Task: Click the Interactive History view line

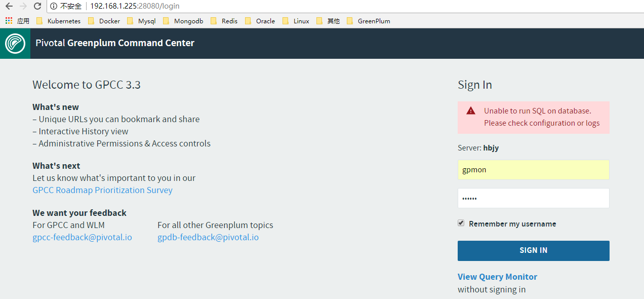Action: pyautogui.click(x=80, y=131)
